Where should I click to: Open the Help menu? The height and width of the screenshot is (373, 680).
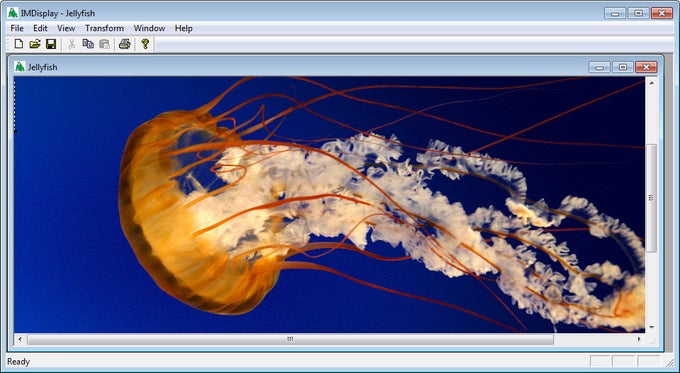point(183,28)
